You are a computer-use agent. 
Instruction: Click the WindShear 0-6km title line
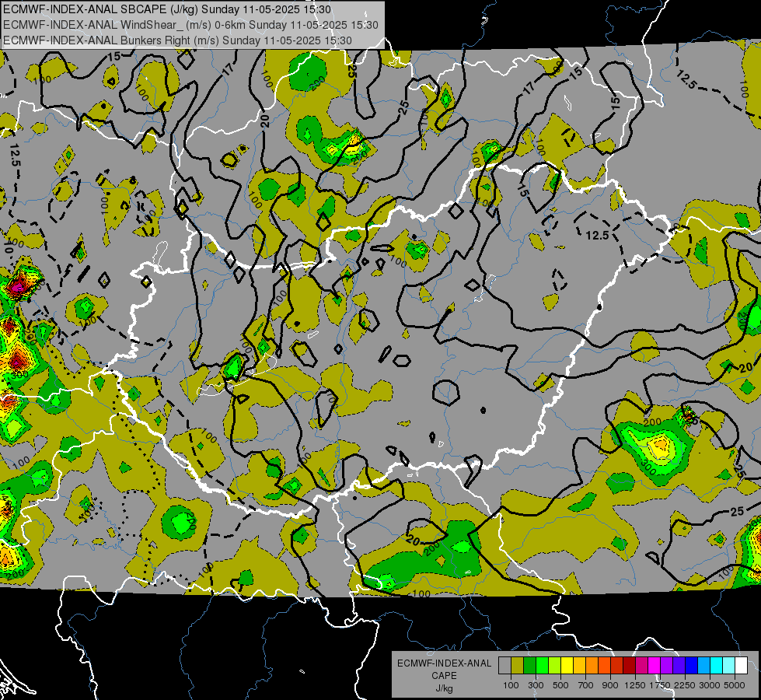click(x=190, y=25)
